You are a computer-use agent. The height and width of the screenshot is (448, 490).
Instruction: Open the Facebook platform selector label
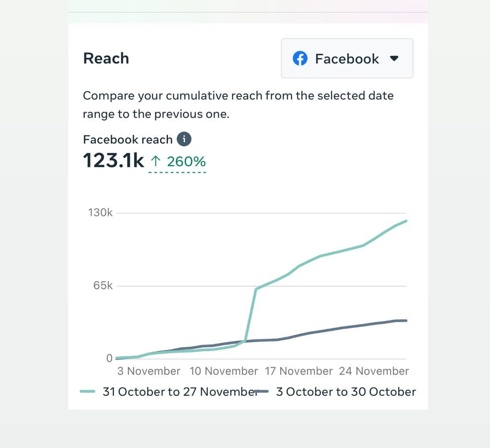point(347,59)
